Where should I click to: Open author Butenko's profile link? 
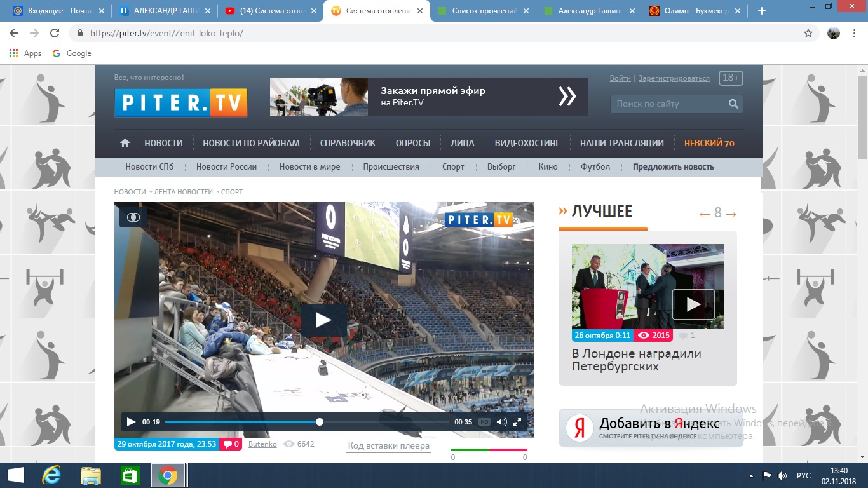(x=262, y=444)
